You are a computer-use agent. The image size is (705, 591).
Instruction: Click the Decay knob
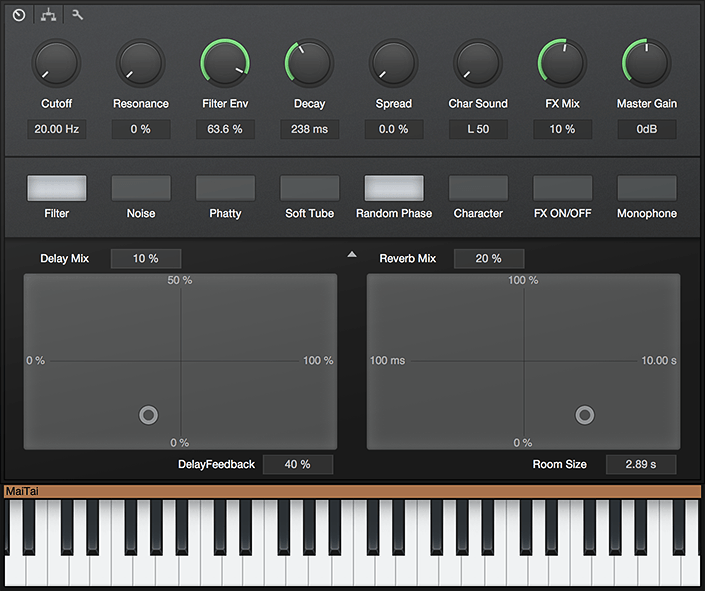309,63
